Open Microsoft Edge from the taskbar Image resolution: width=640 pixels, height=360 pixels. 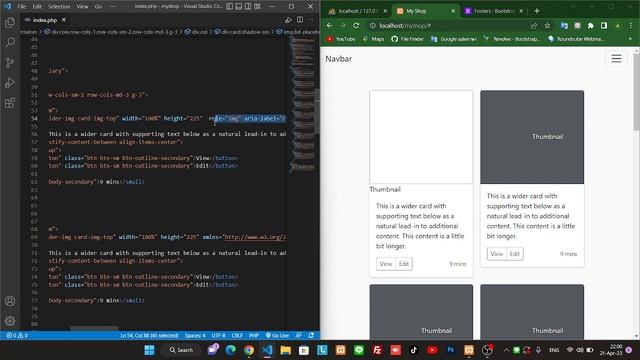[x=231, y=350]
